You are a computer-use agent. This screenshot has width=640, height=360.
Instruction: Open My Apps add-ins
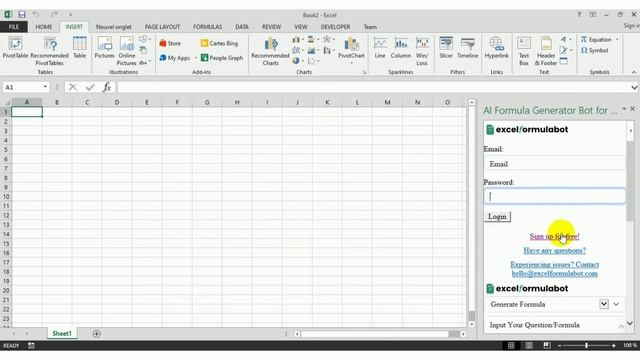coord(175,58)
